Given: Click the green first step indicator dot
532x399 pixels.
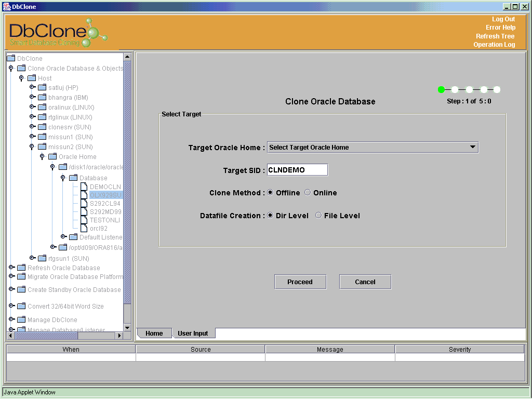Looking at the screenshot, I should (441, 89).
